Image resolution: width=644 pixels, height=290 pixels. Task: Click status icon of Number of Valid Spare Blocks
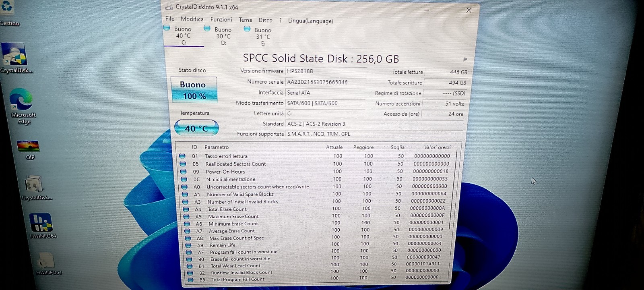point(184,194)
